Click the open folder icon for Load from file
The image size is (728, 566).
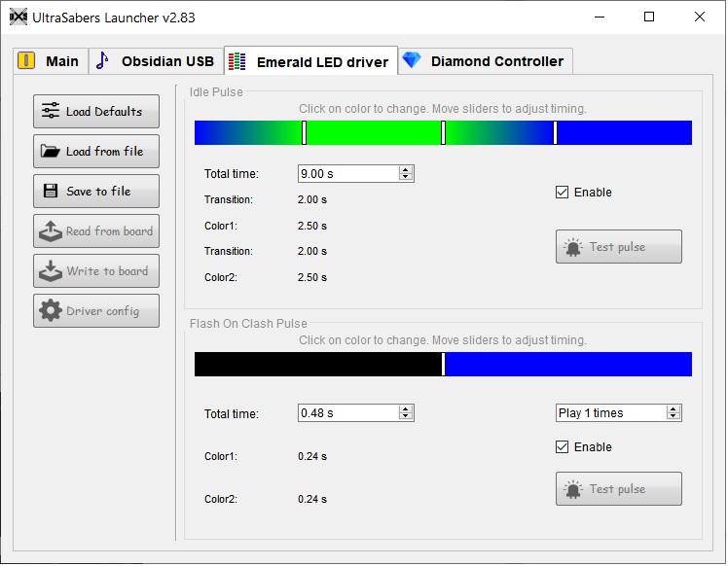click(x=51, y=152)
